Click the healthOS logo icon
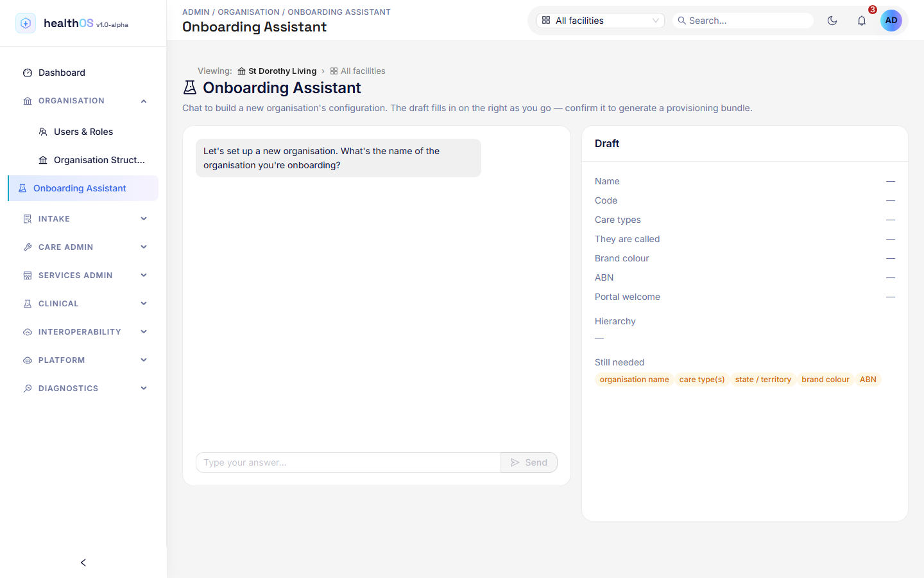 (26, 23)
